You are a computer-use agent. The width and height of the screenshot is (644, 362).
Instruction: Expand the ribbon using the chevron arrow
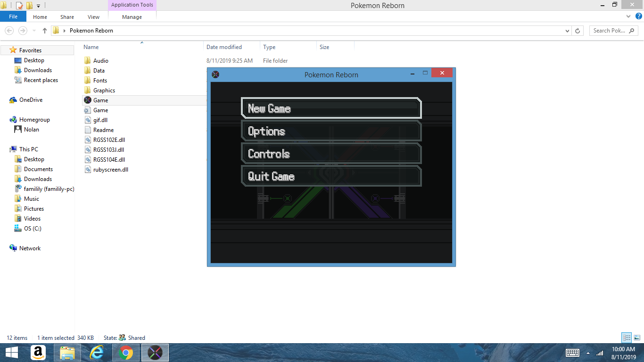coord(628,16)
